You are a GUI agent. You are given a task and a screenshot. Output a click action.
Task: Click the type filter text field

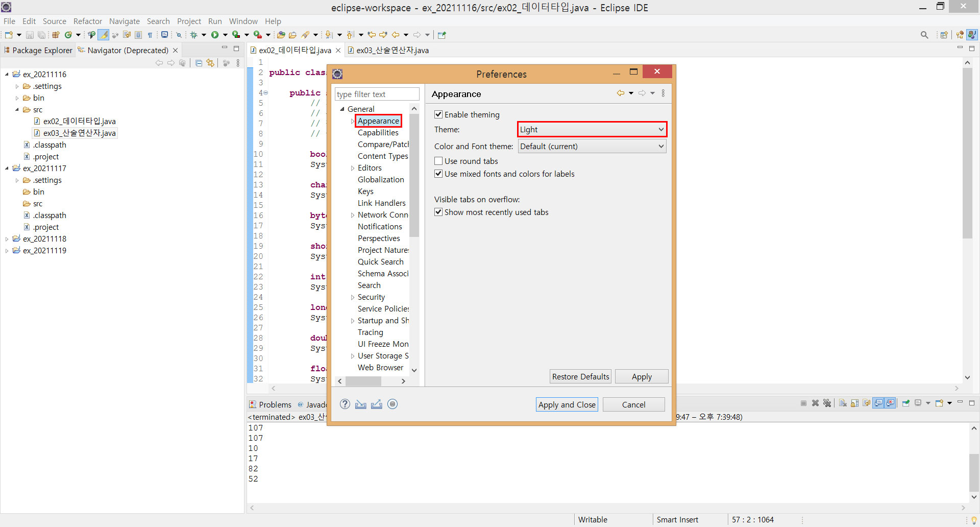[377, 94]
